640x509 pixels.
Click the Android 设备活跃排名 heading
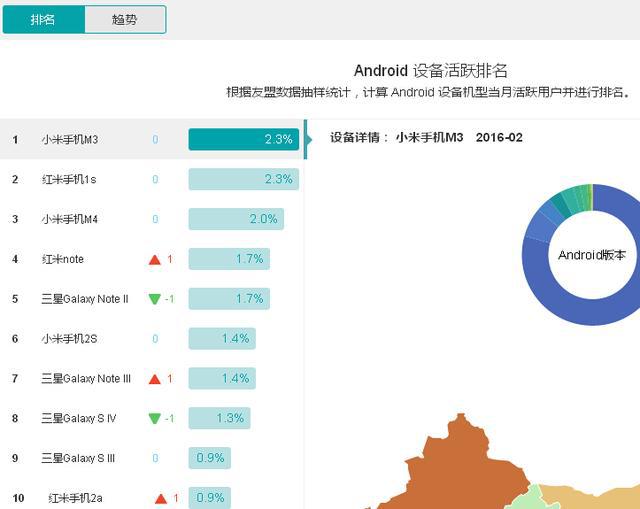click(431, 71)
